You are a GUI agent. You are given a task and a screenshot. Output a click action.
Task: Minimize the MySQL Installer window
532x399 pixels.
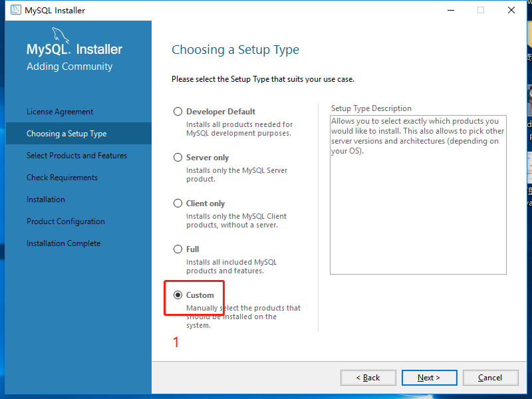point(451,10)
